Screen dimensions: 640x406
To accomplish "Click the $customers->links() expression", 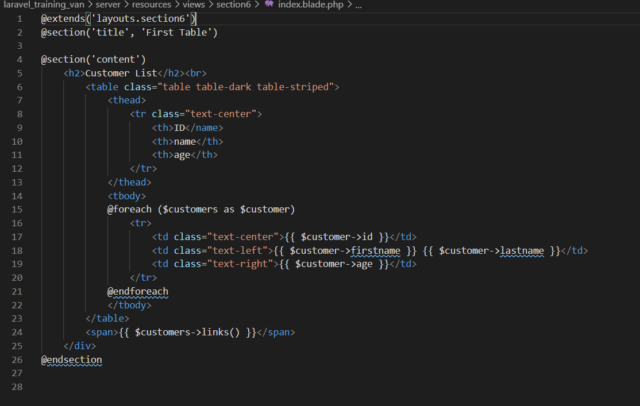I will tap(187, 332).
